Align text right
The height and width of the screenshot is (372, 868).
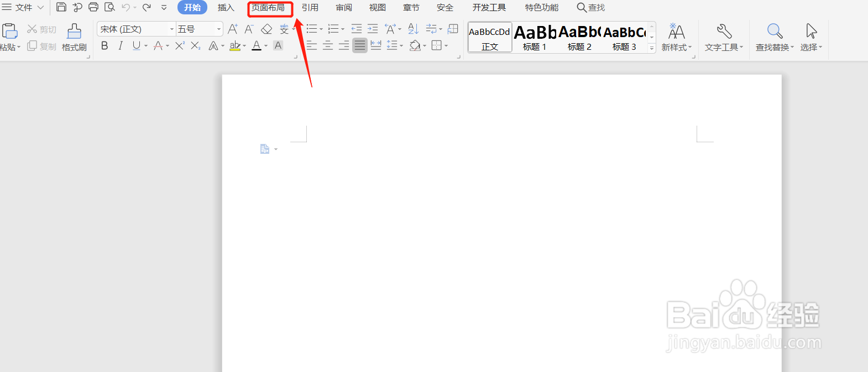[x=344, y=45]
